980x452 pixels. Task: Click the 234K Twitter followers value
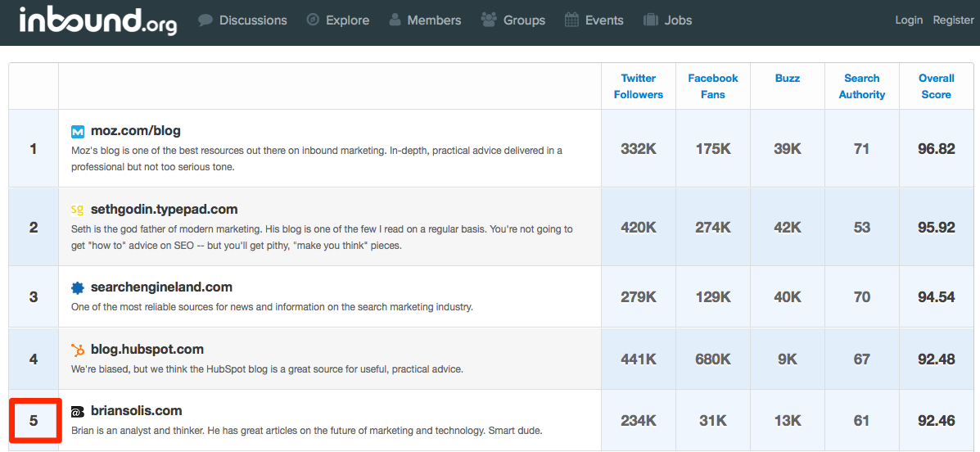pos(638,421)
